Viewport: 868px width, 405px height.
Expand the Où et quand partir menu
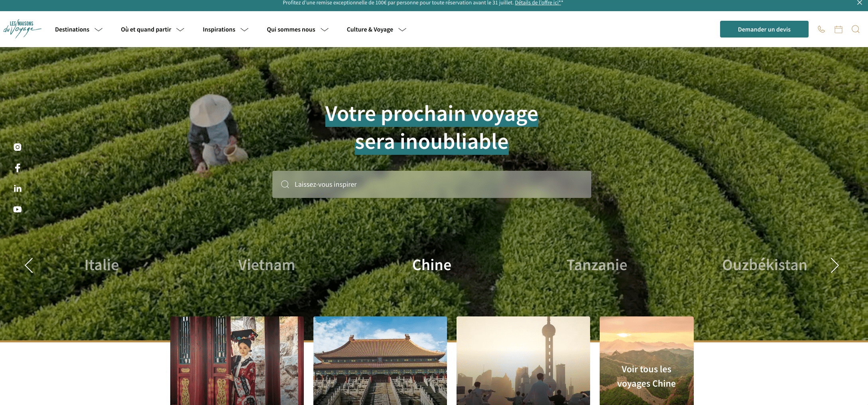click(x=152, y=30)
